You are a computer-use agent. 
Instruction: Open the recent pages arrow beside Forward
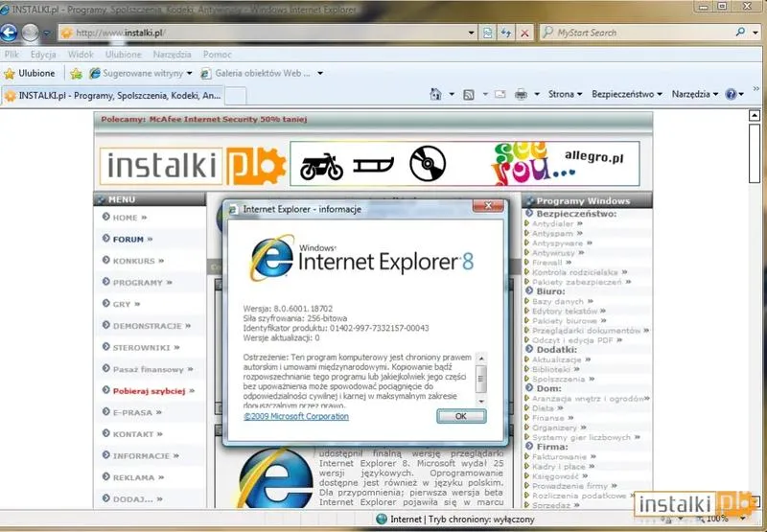click(x=46, y=34)
